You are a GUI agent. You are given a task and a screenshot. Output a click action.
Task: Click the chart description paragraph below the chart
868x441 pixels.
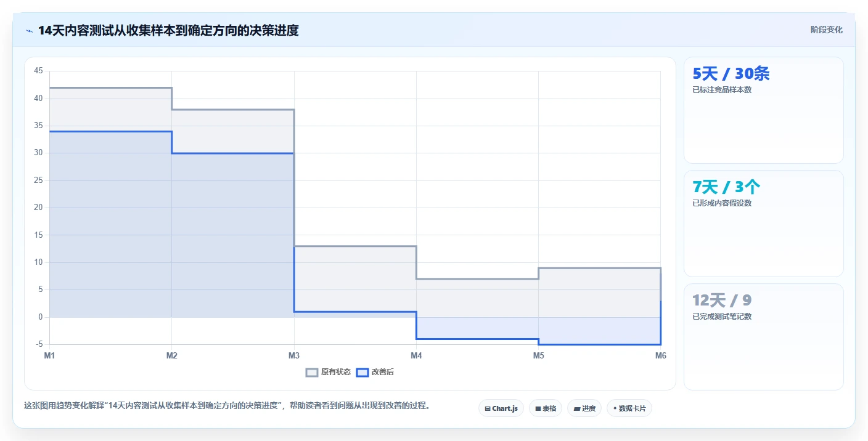[227, 406]
